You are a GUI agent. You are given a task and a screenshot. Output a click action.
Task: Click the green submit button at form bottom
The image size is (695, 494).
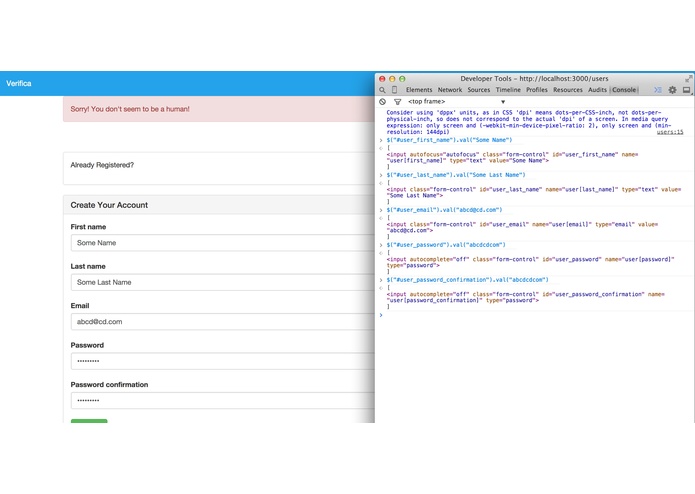pyautogui.click(x=89, y=421)
